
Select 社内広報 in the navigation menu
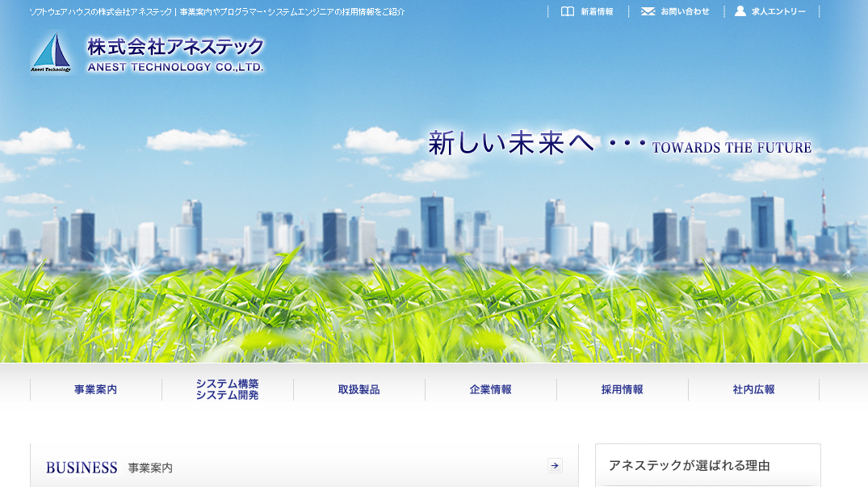(x=754, y=388)
